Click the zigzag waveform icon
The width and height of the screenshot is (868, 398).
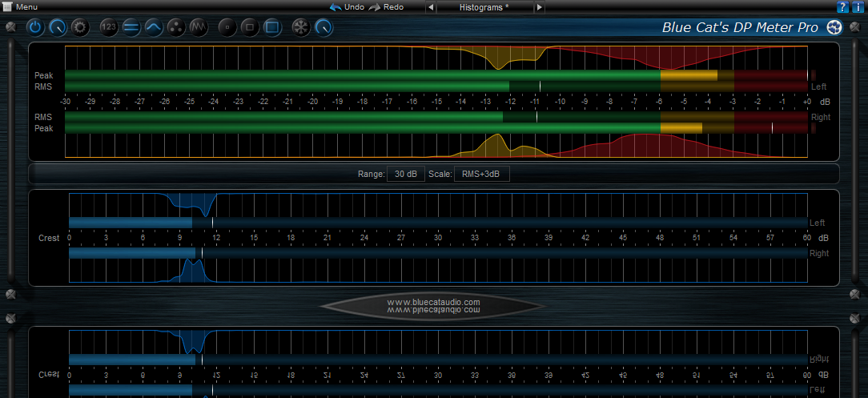coord(199,27)
